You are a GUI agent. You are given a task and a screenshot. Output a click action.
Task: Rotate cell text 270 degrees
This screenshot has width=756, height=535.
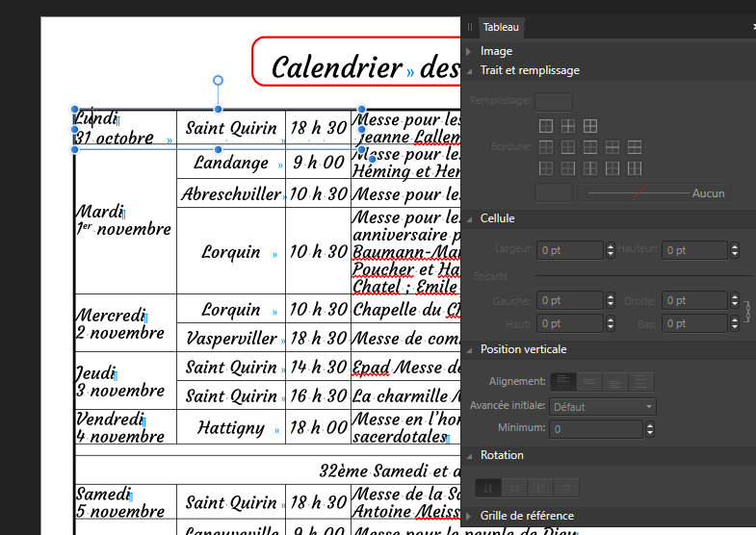pyautogui.click(x=566, y=488)
